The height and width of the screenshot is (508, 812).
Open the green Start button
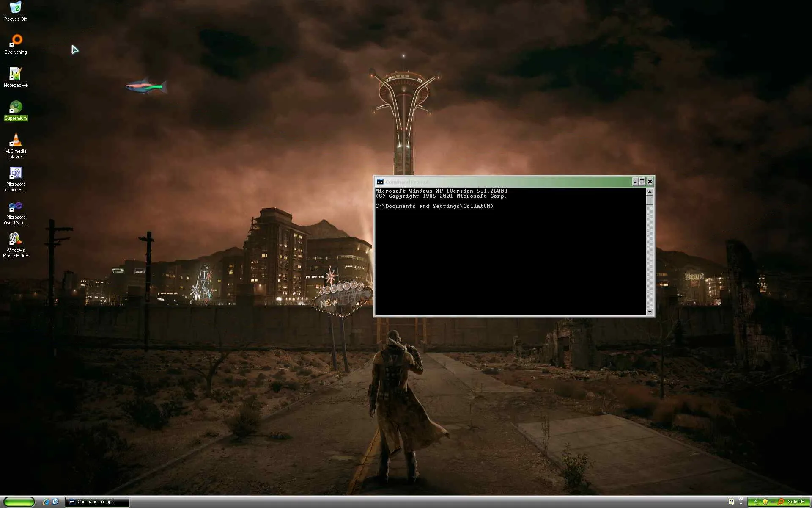point(19,502)
